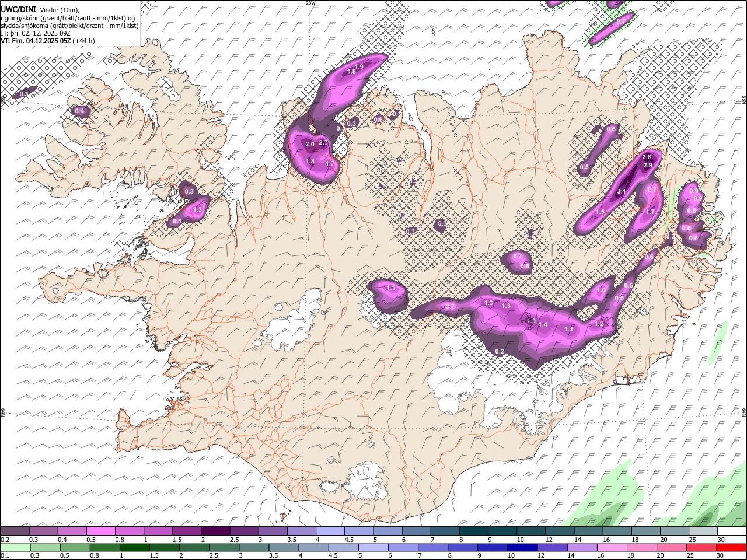The height and width of the screenshot is (560, 747).
Task: Click the 3.1 snowfall value label
Action: (x=622, y=191)
